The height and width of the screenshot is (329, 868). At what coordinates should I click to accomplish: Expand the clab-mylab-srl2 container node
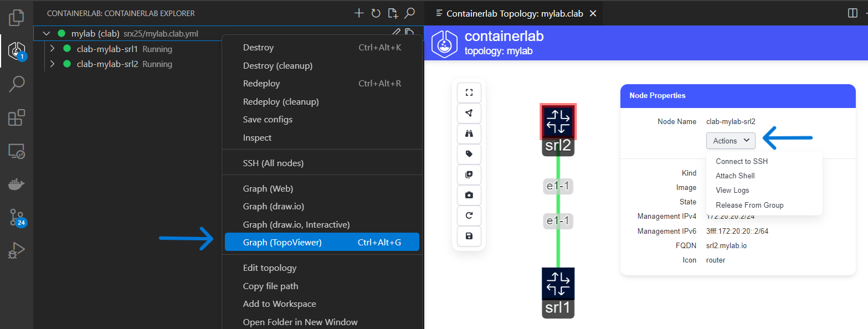pos(53,64)
